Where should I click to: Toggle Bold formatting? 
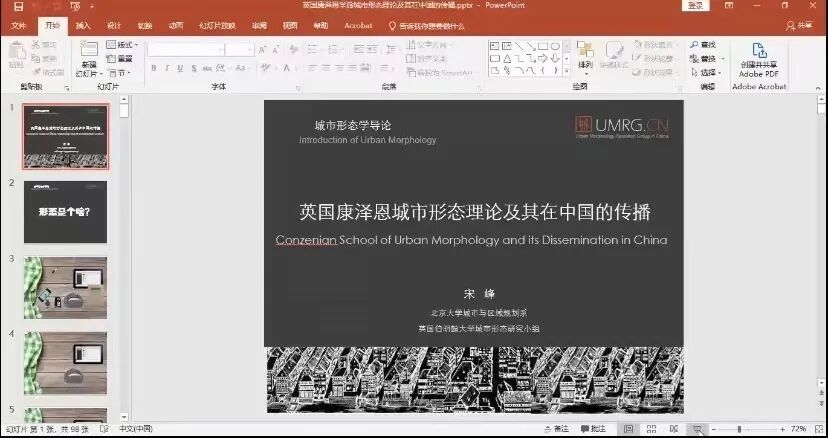coord(153,69)
